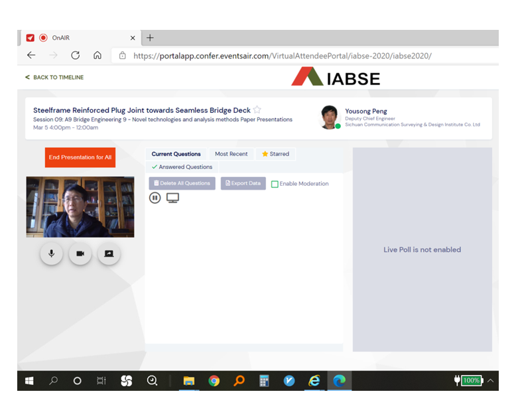
Task: Star the presentation title
Action: pos(257,110)
